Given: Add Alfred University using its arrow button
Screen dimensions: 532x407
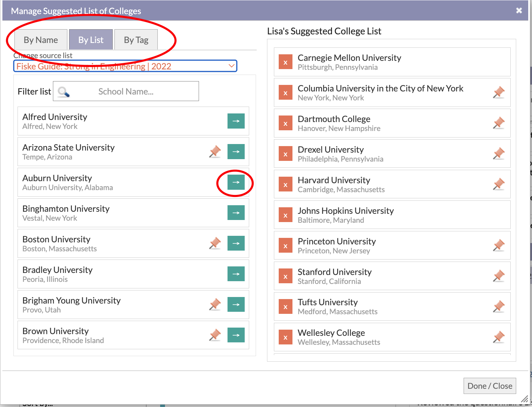Looking at the screenshot, I should (236, 121).
